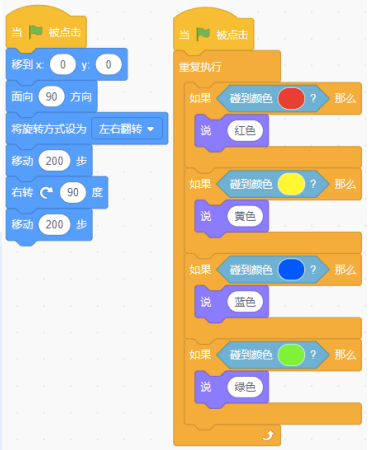Edit the 黄色 say text field

[x=245, y=216]
